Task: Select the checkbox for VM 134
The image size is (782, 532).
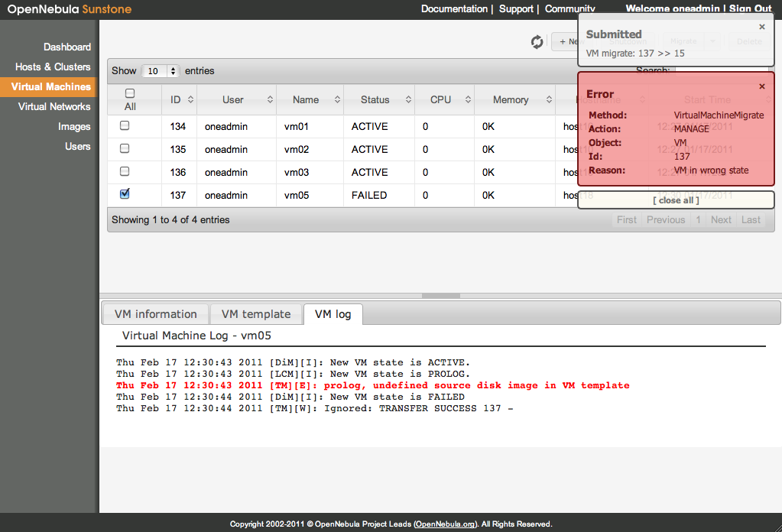Action: [125, 125]
